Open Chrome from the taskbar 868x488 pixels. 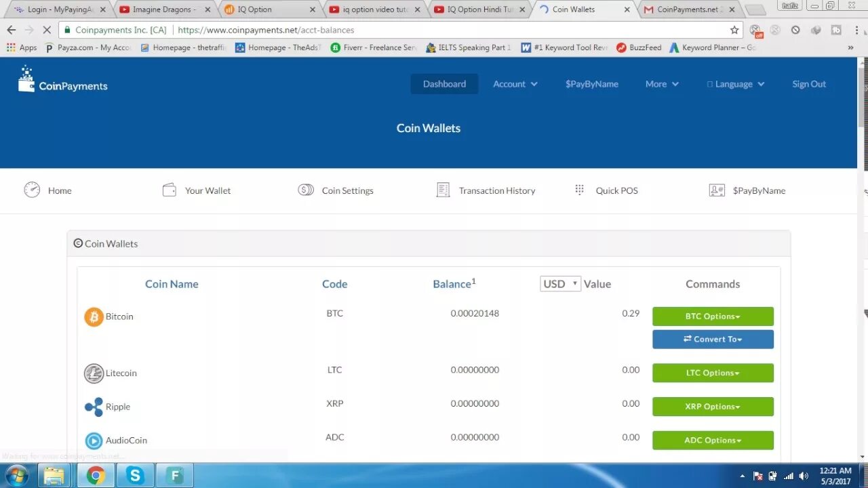click(96, 475)
